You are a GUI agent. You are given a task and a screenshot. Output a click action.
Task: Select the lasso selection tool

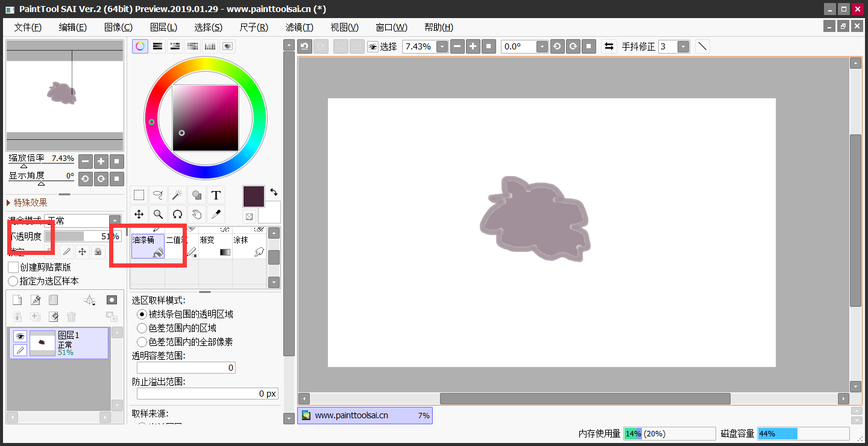point(158,195)
